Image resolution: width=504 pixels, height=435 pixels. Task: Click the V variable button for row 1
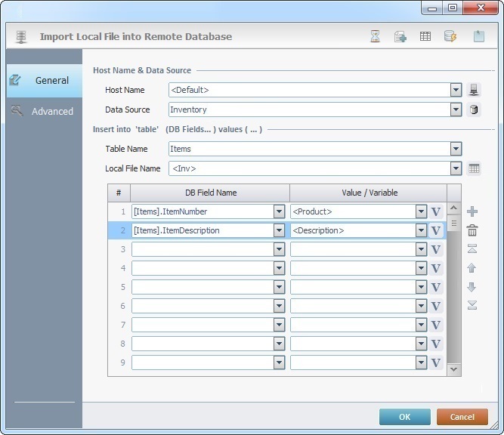point(436,211)
